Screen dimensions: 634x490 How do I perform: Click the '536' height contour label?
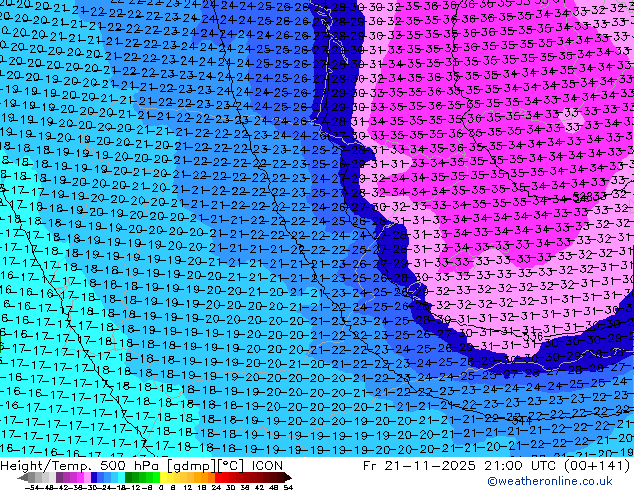(x=533, y=336)
